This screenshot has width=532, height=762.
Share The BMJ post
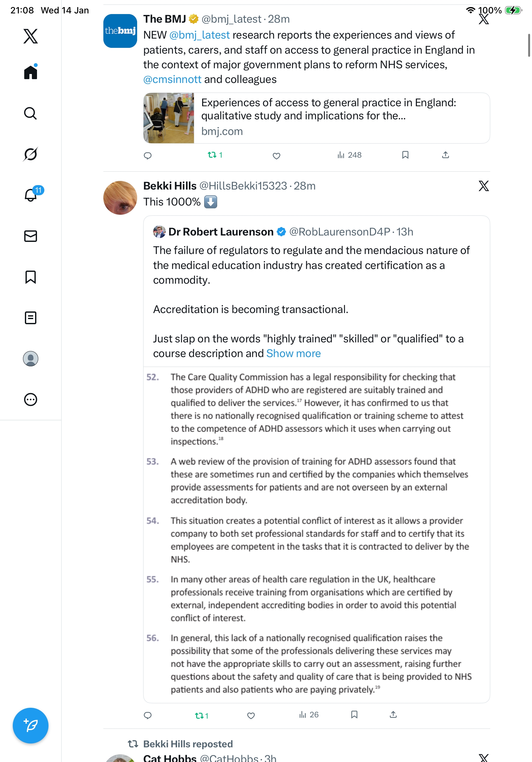[445, 155]
